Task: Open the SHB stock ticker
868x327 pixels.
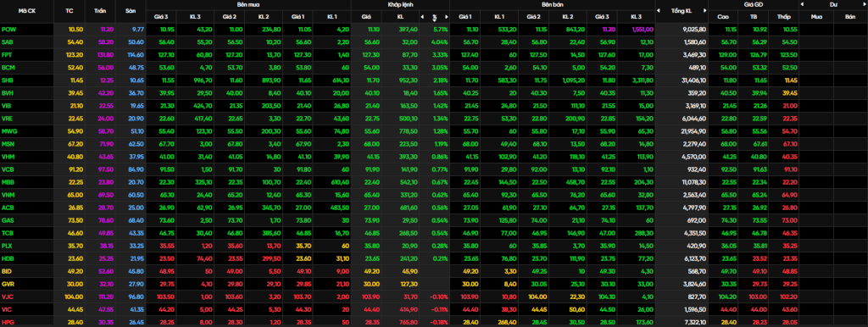Action: [x=8, y=80]
